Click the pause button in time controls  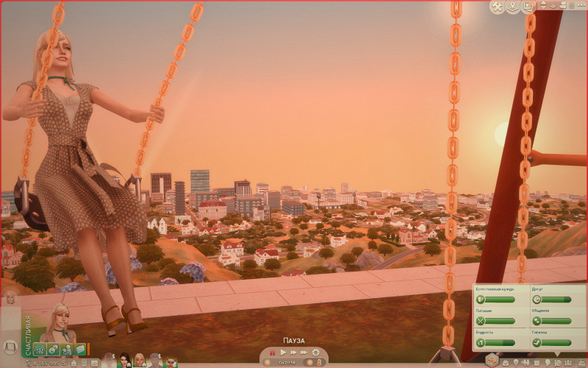273,353
